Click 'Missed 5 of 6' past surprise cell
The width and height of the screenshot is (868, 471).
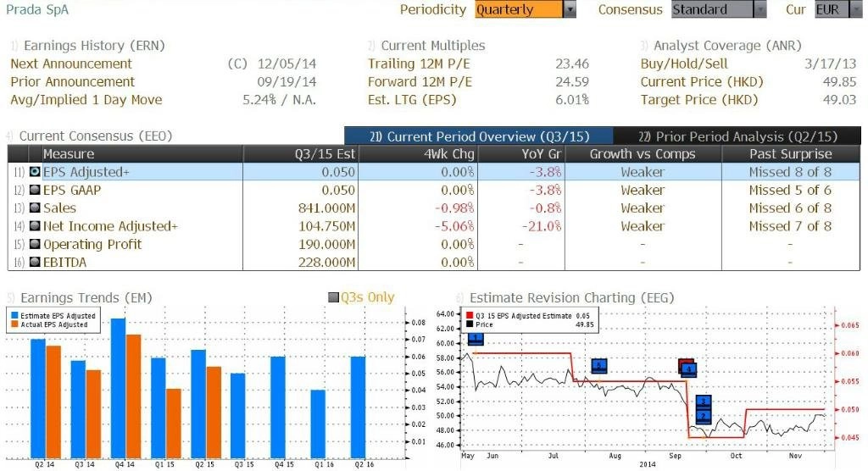(x=791, y=191)
